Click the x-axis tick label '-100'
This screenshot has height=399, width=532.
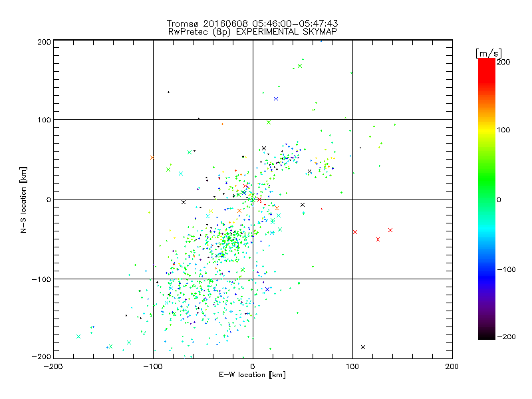coord(153,366)
